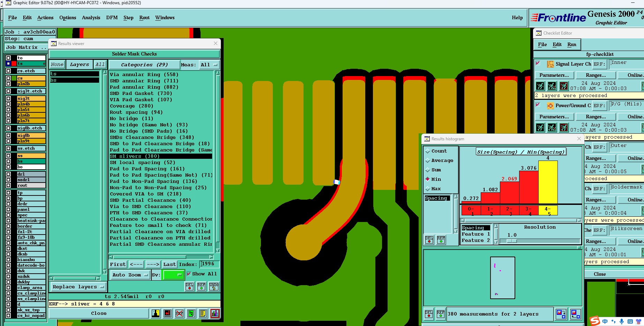
Task: Click the ERF button for Power/Ground check
Action: (x=599, y=106)
